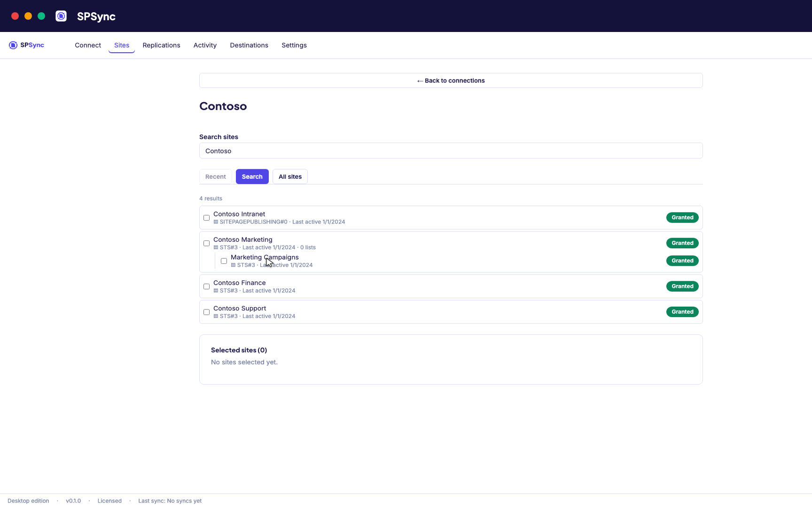Click Back to connections button

point(451,80)
